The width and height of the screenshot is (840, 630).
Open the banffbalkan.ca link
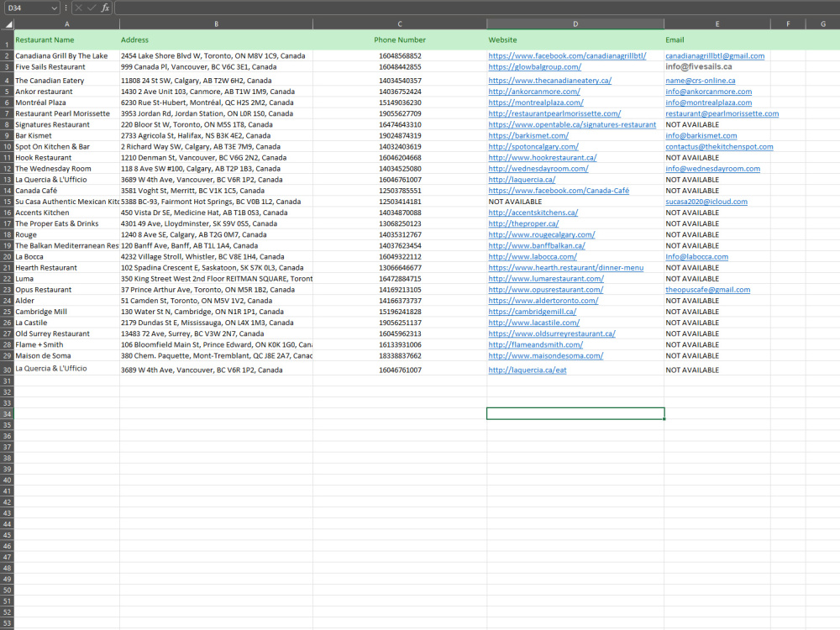[537, 246]
